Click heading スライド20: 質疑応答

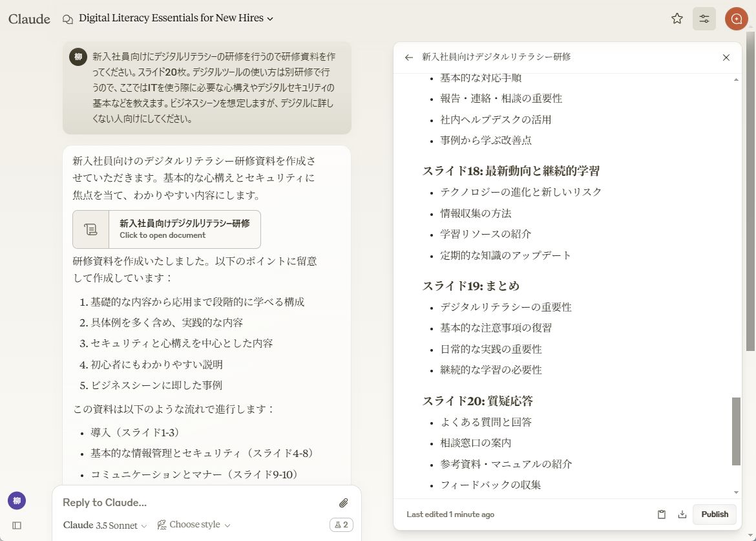point(478,401)
